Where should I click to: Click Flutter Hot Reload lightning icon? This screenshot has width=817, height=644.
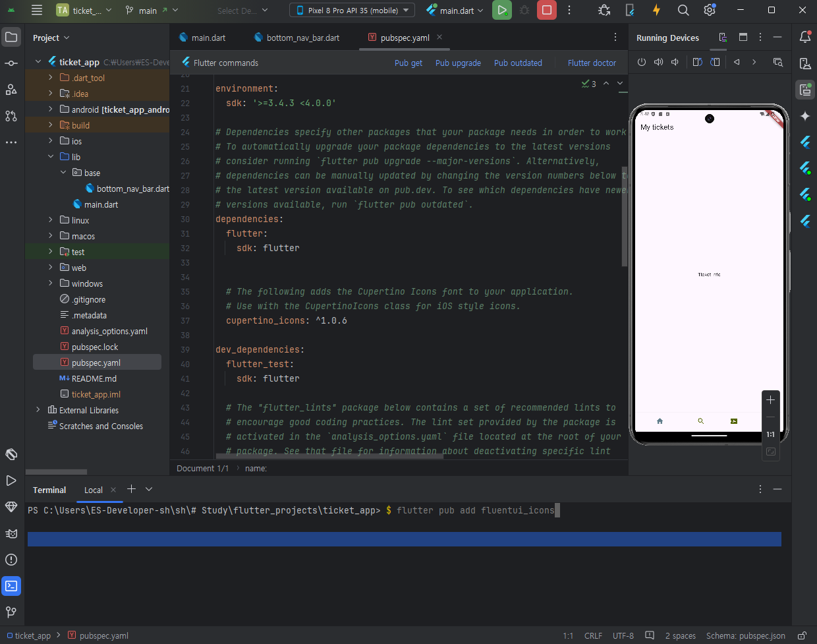[656, 11]
